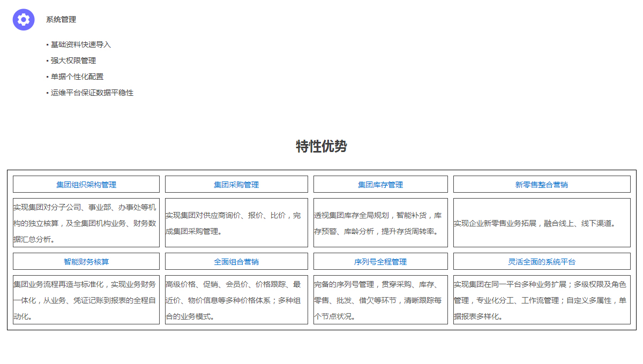The width and height of the screenshot is (643, 364).
Task: Click description about 供应商询价、报价、比价
Action: (x=236, y=223)
